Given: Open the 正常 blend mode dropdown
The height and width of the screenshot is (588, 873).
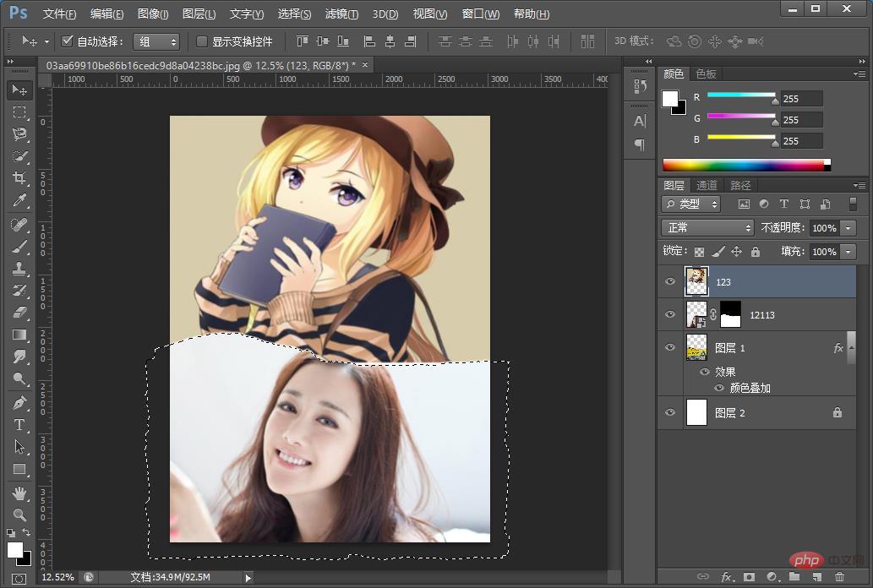Looking at the screenshot, I should pos(707,228).
